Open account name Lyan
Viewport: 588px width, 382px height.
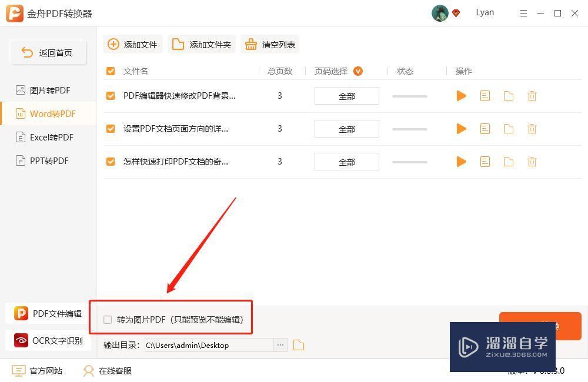point(485,12)
